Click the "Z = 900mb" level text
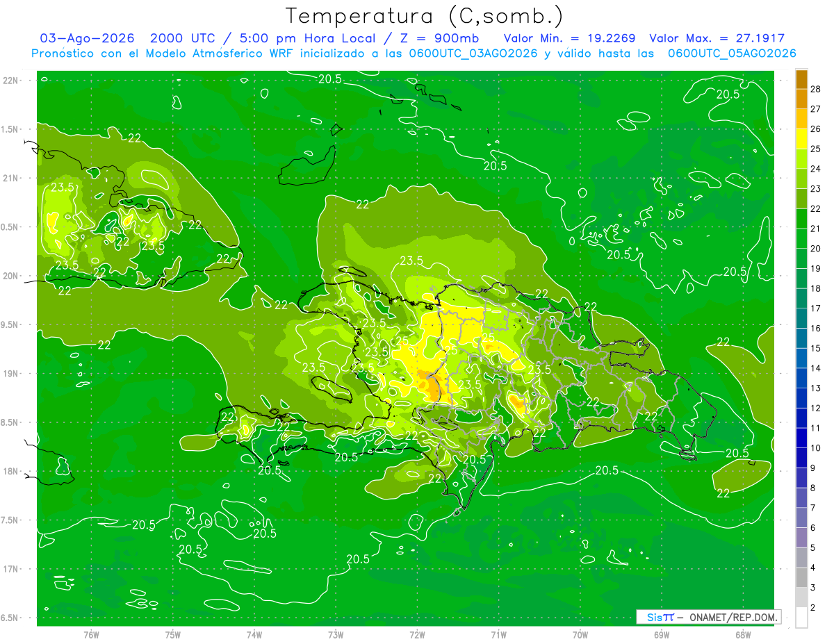 [439, 38]
